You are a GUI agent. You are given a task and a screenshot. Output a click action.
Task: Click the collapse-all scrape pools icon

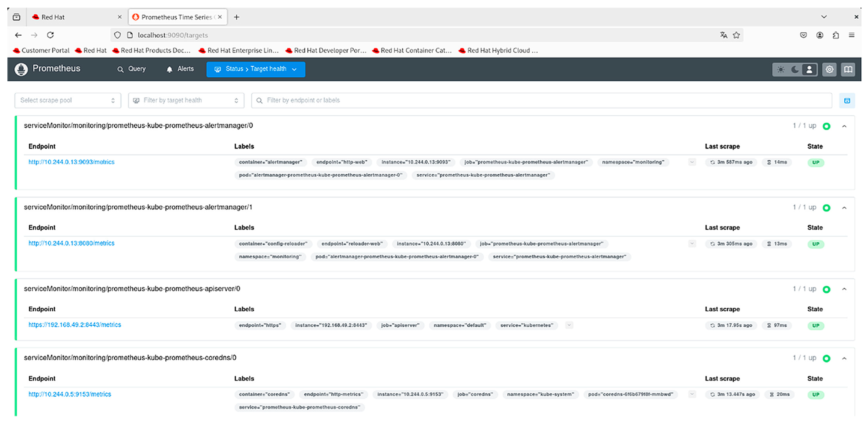[x=847, y=100]
